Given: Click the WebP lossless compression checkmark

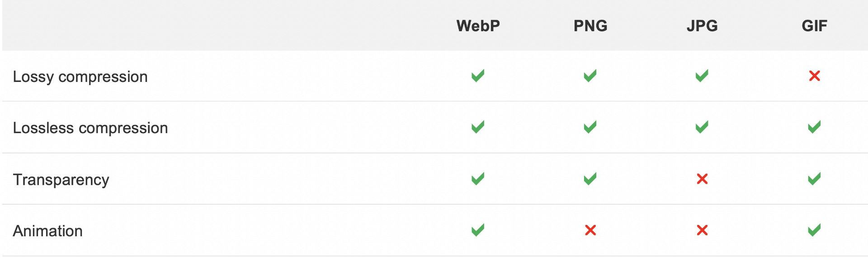Looking at the screenshot, I should coord(478,127).
